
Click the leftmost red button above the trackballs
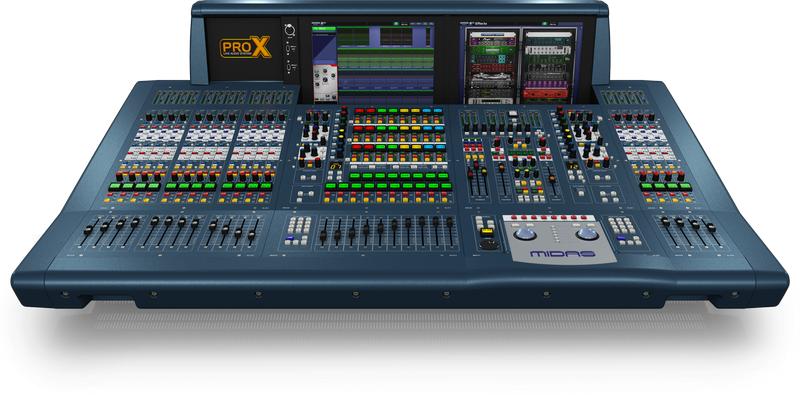click(x=513, y=218)
